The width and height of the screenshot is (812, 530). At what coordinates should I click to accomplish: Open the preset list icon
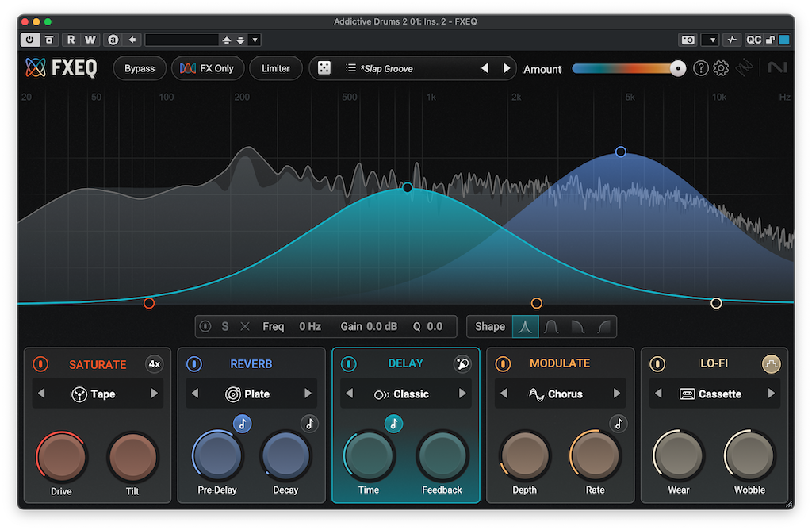tap(350, 68)
